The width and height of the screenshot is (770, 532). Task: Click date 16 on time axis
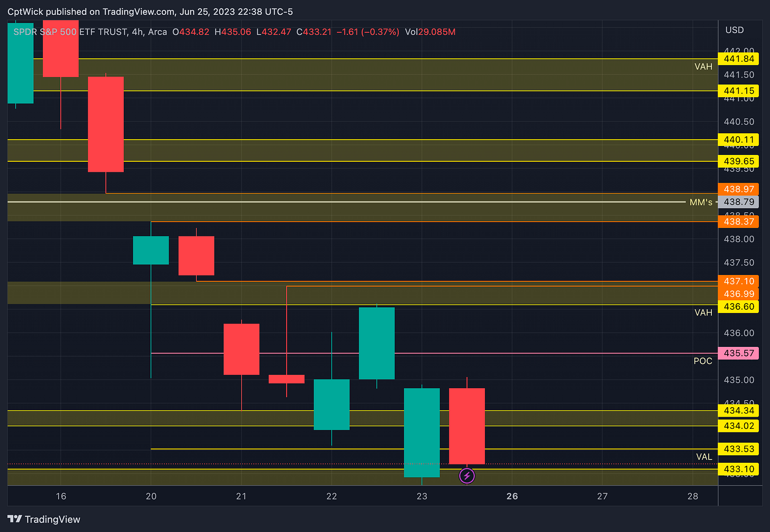click(61, 496)
